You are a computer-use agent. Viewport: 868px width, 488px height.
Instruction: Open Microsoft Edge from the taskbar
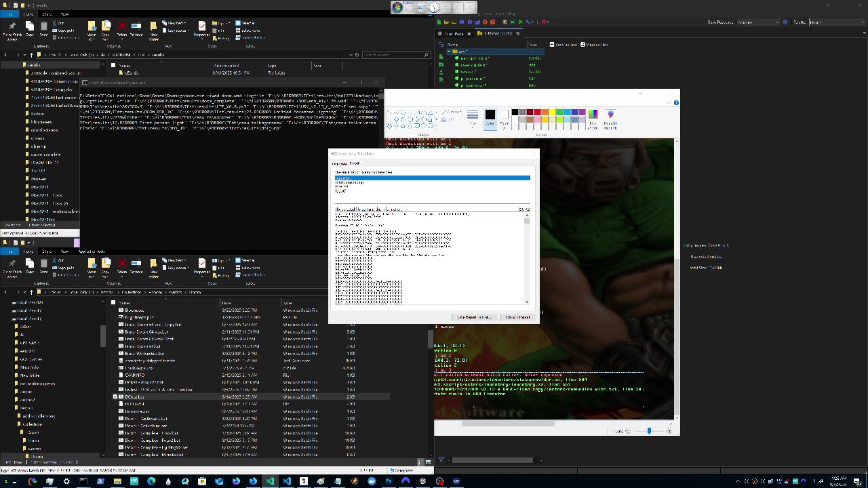151,481
